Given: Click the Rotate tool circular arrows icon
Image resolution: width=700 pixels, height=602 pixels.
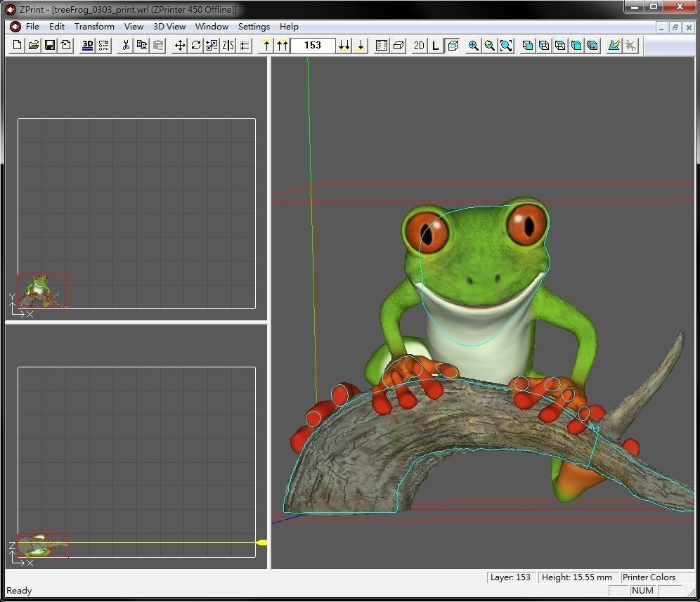Looking at the screenshot, I should pyautogui.click(x=196, y=46).
